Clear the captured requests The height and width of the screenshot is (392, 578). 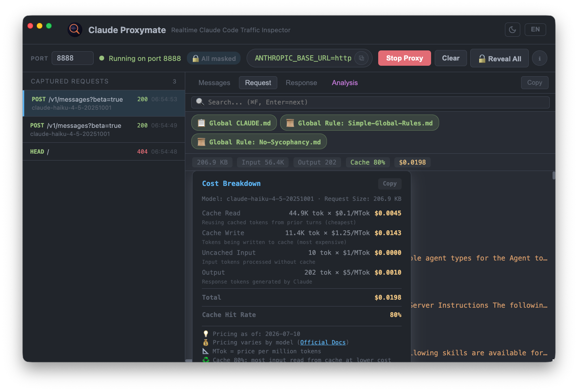tap(450, 58)
